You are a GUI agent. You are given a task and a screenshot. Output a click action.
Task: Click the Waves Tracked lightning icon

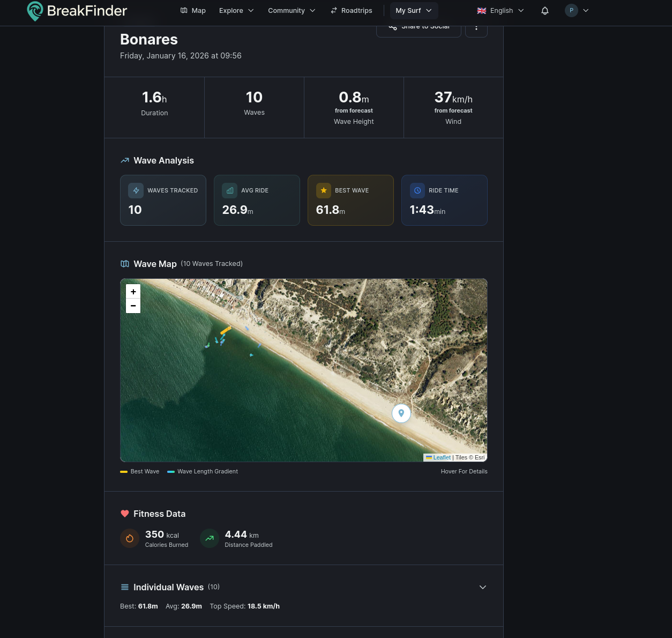pyautogui.click(x=136, y=190)
